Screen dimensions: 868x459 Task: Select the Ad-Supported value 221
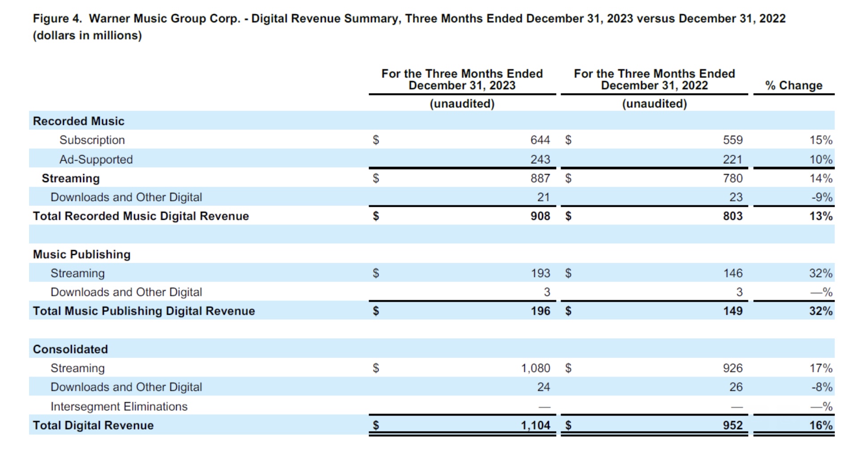coord(733,159)
